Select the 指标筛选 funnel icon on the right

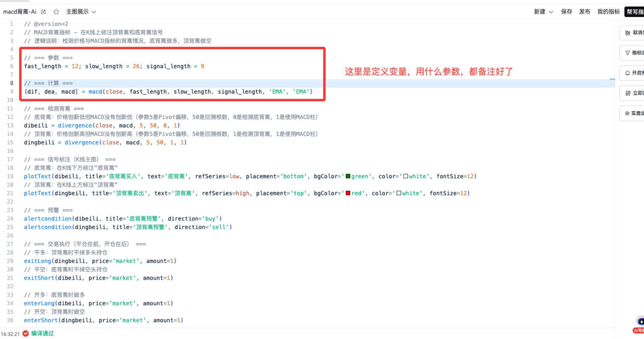point(627,53)
